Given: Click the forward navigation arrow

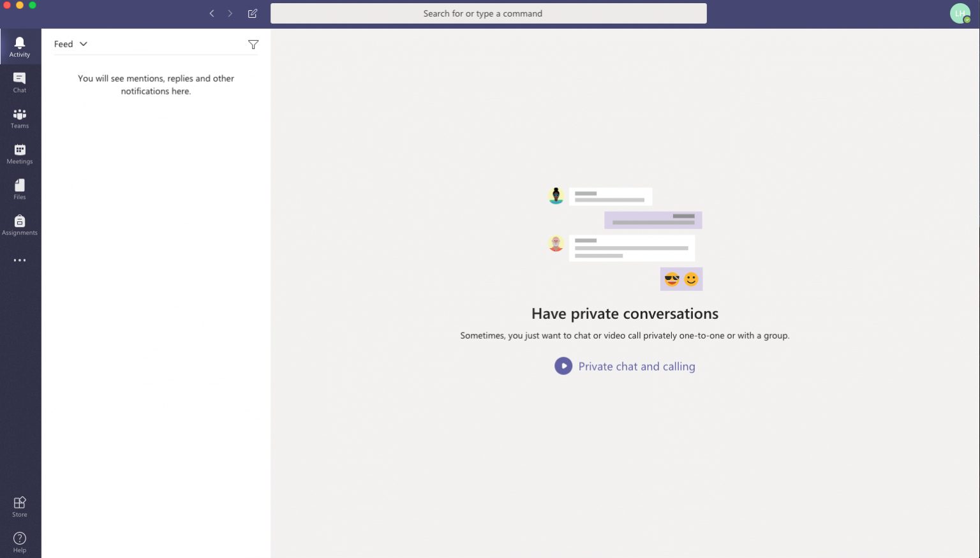Looking at the screenshot, I should click(230, 13).
